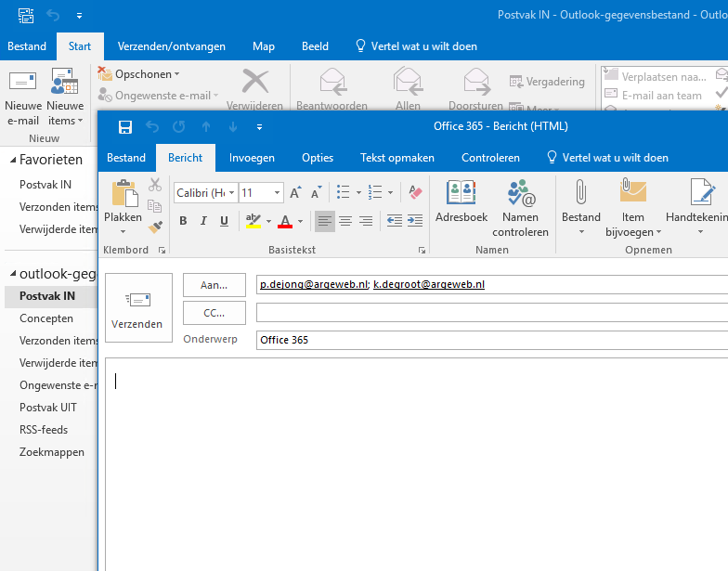Viewport: 728px width, 571px height.
Task: Apply yellow text highlight color
Action: click(x=253, y=221)
